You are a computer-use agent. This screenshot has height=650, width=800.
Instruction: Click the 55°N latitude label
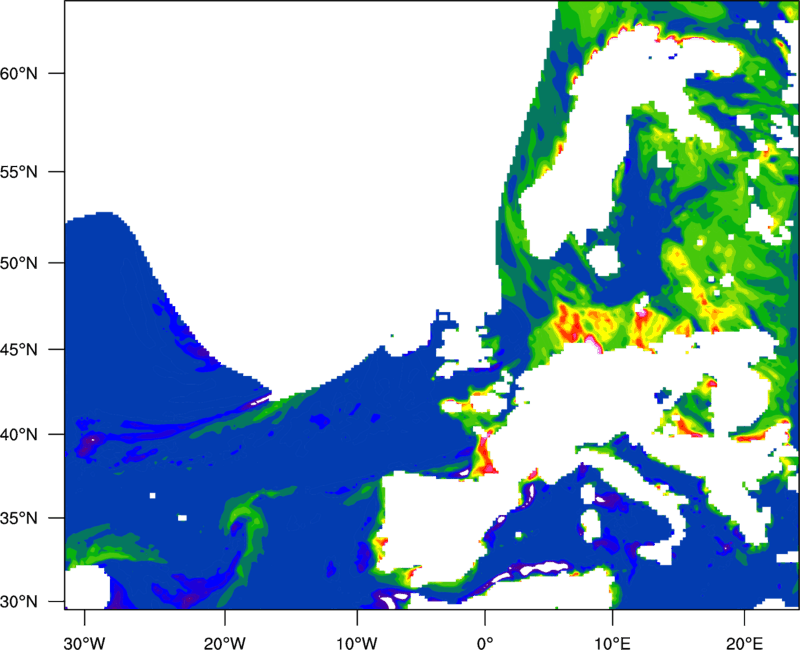[19, 172]
